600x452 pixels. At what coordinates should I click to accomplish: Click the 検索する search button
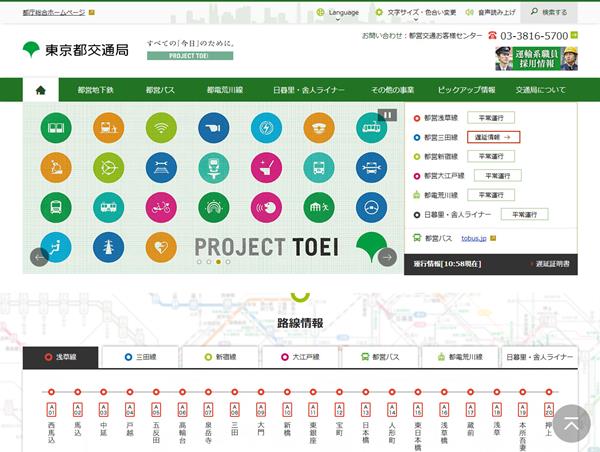[549, 12]
